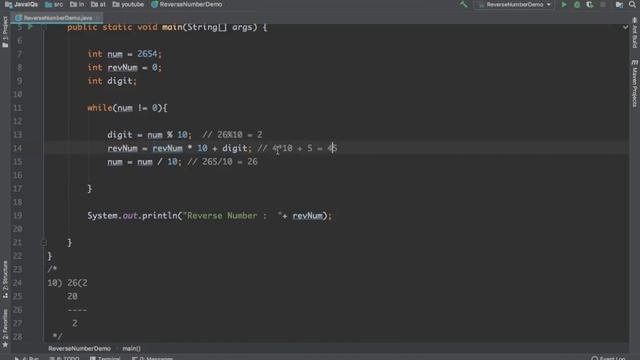Start debugging with the green bug icon
This screenshot has height=360, width=640.
point(577,4)
